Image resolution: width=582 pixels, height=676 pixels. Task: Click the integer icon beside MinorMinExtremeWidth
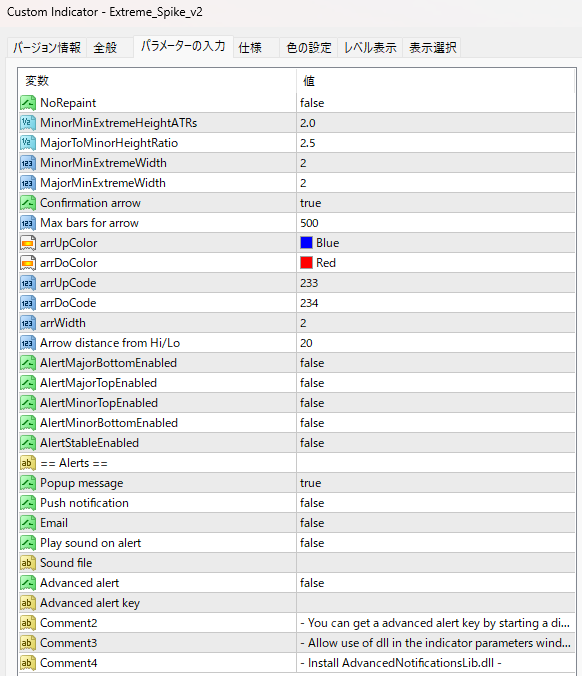28,163
